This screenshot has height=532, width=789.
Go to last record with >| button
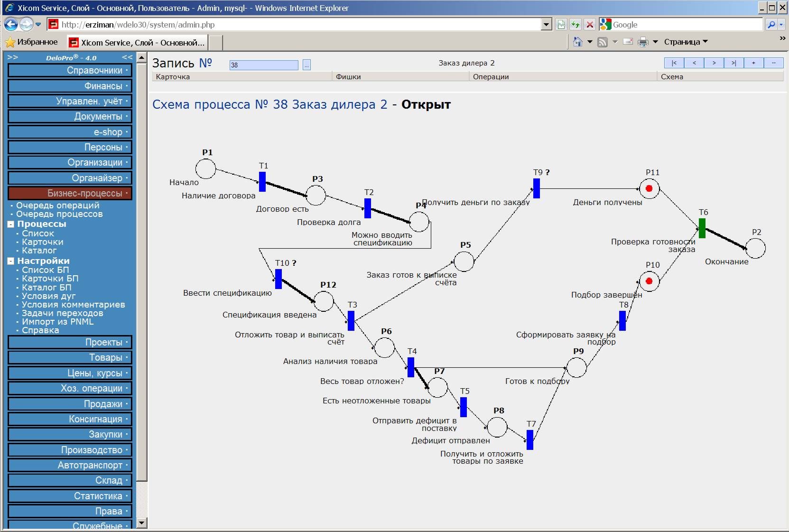click(x=734, y=63)
